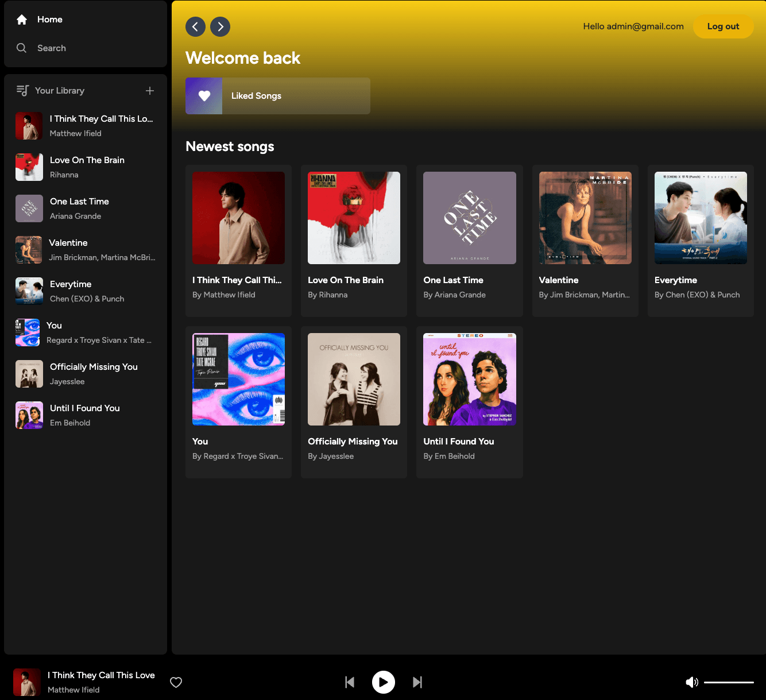Create a playlist with the plus icon
Image resolution: width=766 pixels, height=700 pixels.
(149, 91)
